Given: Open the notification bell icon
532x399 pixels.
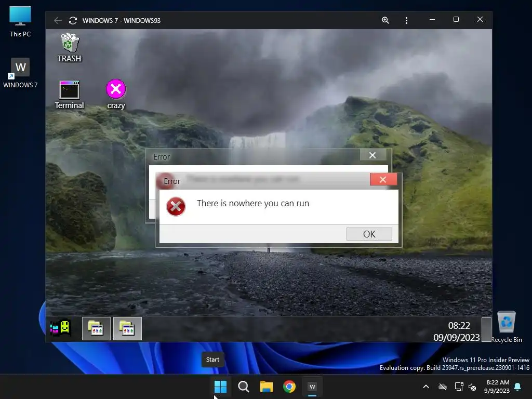Looking at the screenshot, I should pyautogui.click(x=518, y=387).
